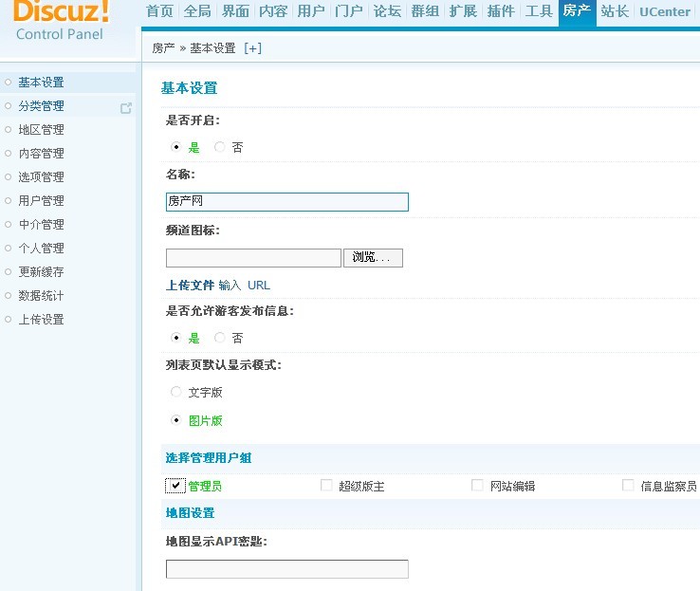Screen dimensions: 700x591
Task: Go to 地区管理 in sidebar
Action: (41, 129)
